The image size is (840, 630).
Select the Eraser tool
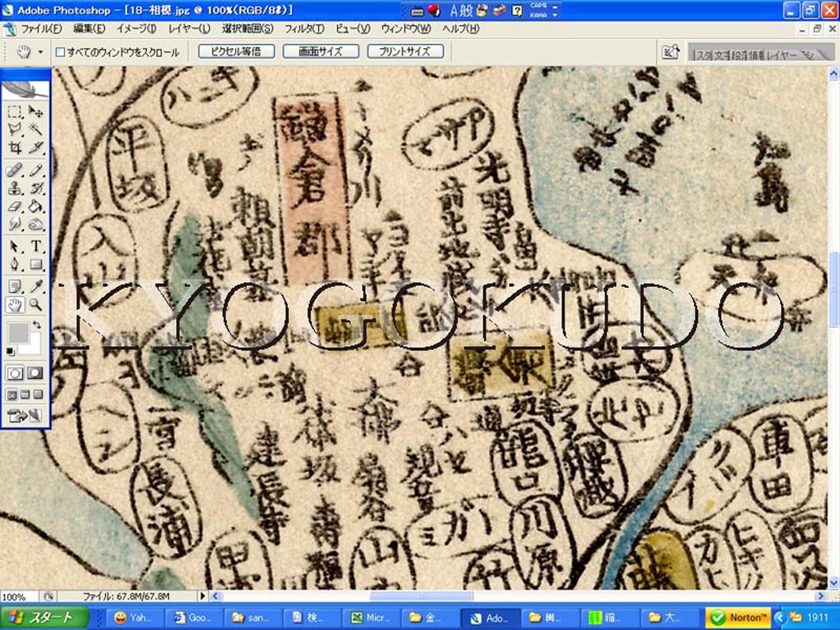click(15, 206)
